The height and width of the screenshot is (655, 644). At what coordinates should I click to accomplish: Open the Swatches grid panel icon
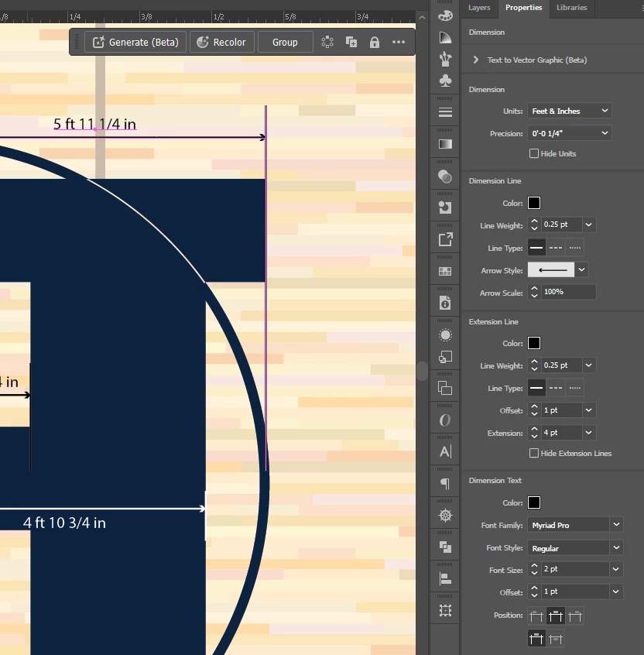pyautogui.click(x=445, y=272)
